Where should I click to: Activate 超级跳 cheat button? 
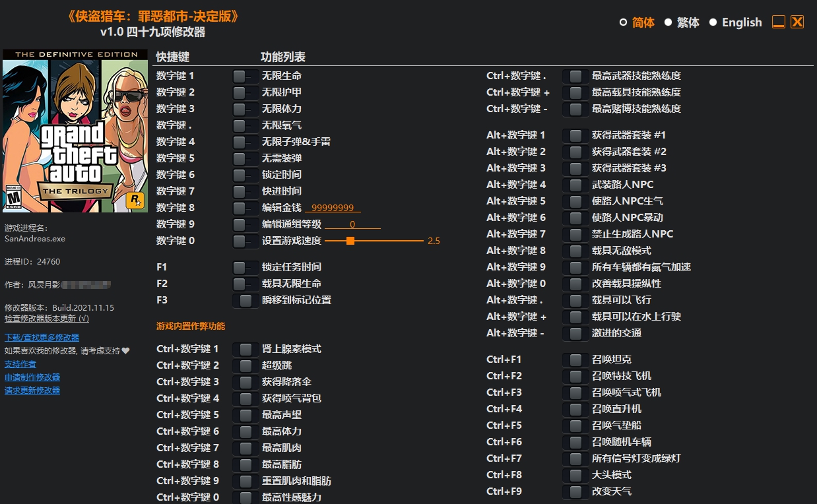pyautogui.click(x=245, y=365)
